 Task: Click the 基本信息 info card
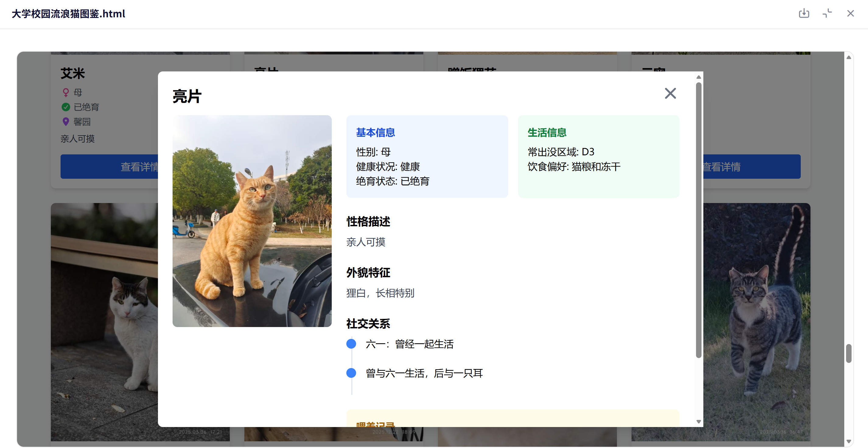pyautogui.click(x=427, y=157)
